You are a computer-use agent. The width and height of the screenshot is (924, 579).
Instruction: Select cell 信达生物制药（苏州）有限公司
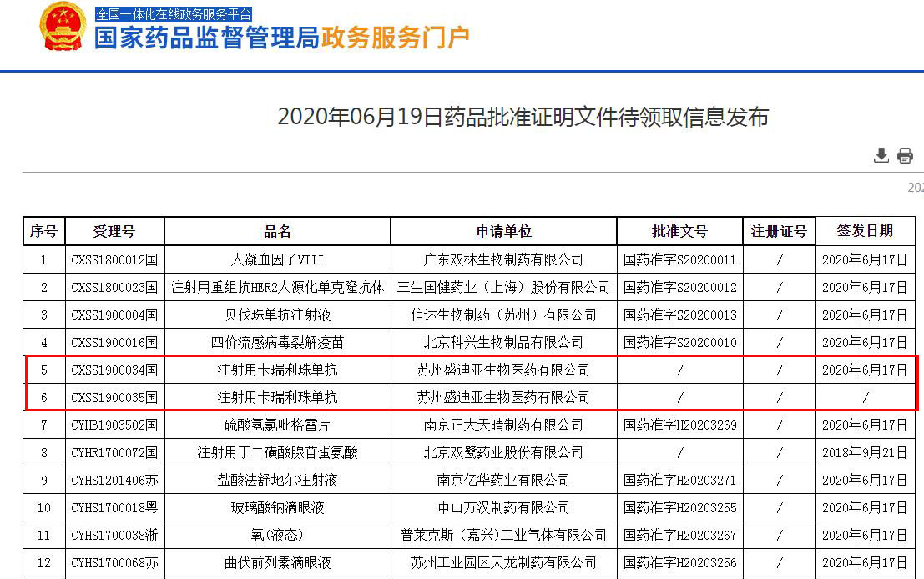(x=504, y=315)
